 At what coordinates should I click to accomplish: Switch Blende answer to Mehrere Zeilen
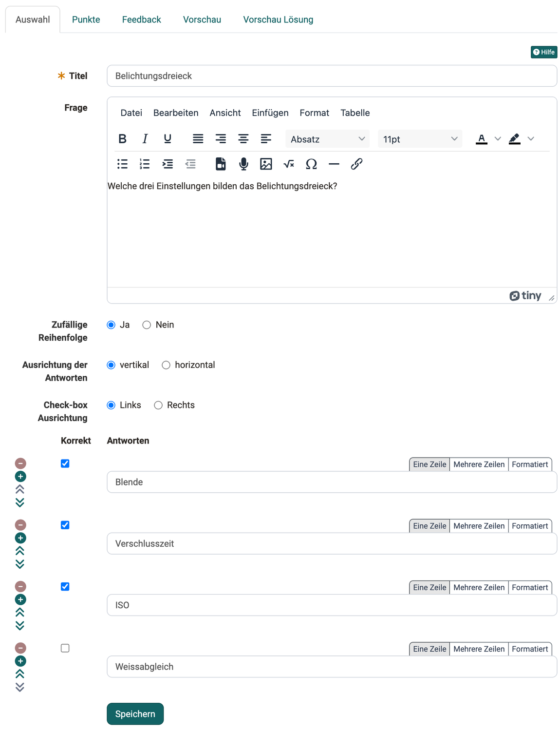[479, 464]
